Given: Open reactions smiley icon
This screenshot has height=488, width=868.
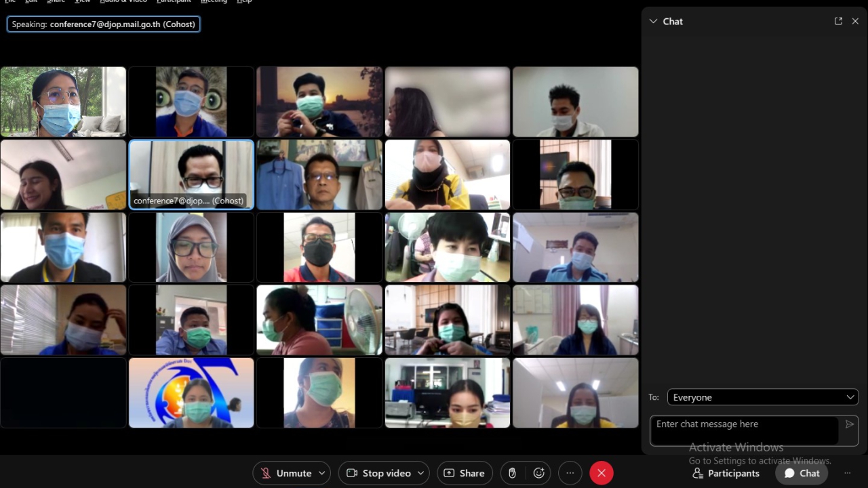Looking at the screenshot, I should click(x=539, y=473).
